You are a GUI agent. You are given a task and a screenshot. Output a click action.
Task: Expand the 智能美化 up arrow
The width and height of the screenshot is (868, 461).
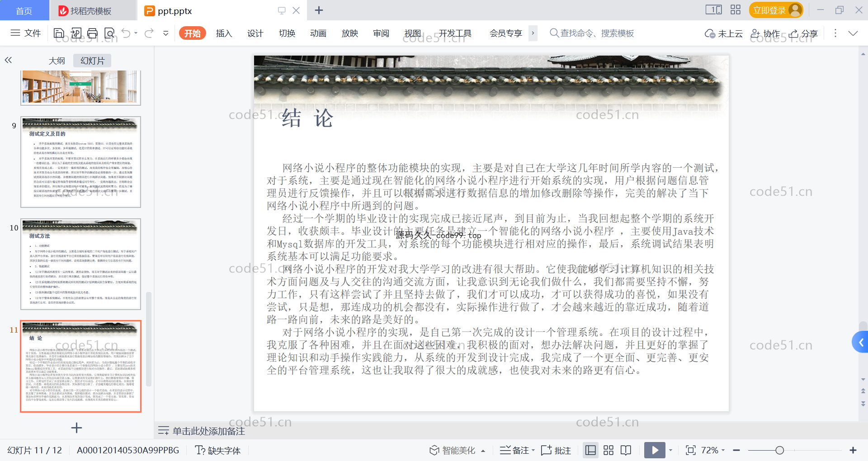(483, 451)
